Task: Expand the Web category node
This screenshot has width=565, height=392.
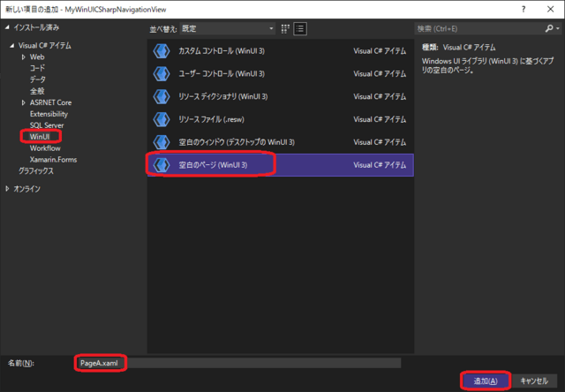Action: 24,57
